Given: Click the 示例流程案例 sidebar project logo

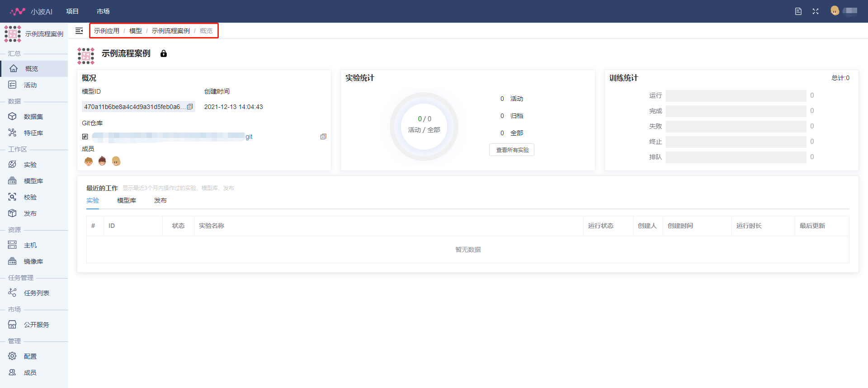Looking at the screenshot, I should pyautogui.click(x=13, y=34).
